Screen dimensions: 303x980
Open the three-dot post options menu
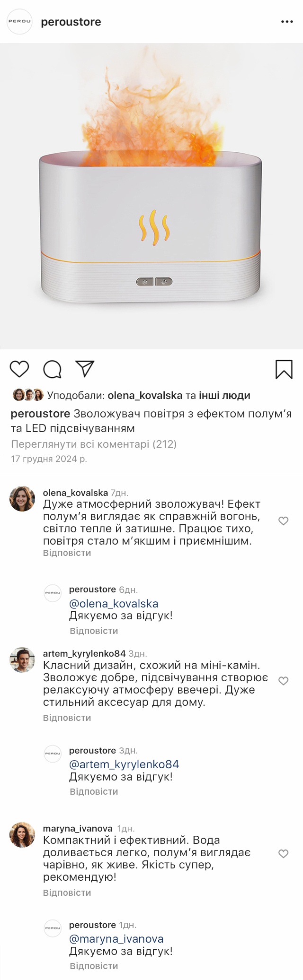point(287,22)
